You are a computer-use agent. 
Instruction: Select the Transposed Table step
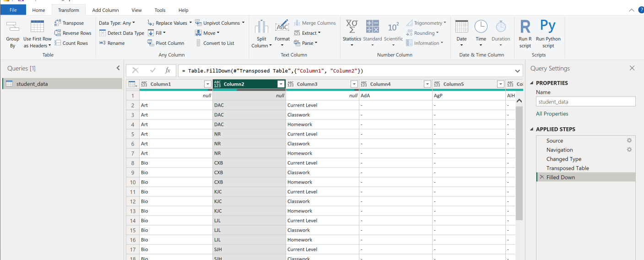tap(568, 168)
